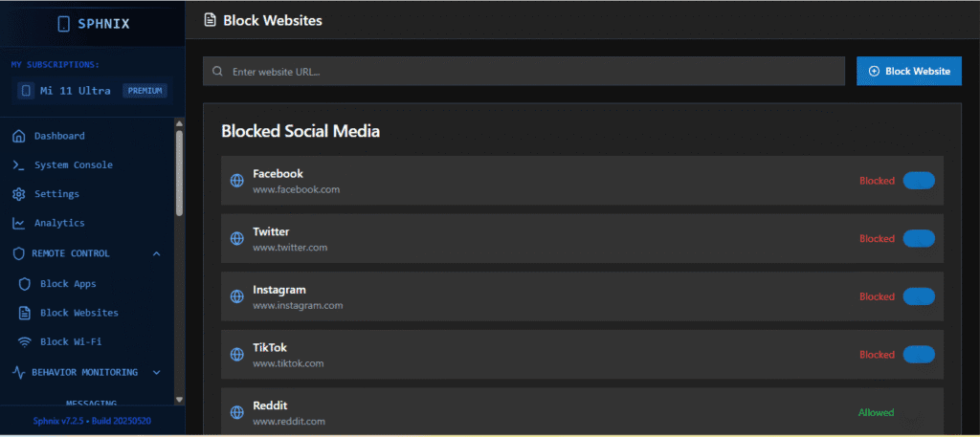
Task: Click the Behavior Monitoring pulse icon
Action: pos(19,372)
